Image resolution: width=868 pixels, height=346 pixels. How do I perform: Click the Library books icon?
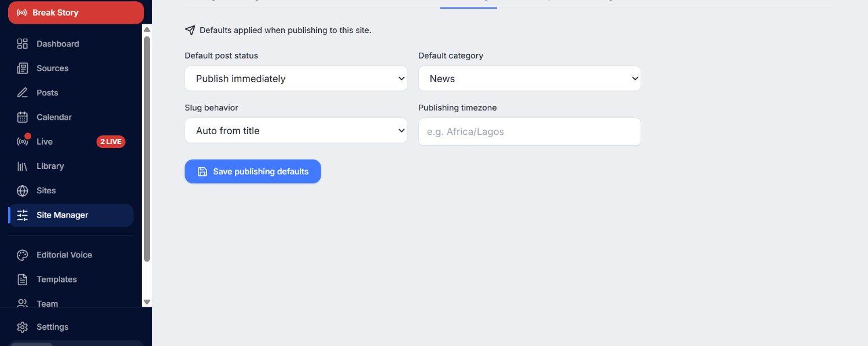(x=23, y=166)
